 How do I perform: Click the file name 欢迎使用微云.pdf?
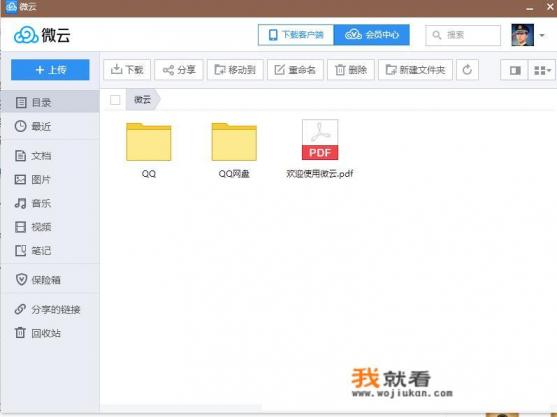[x=320, y=173]
